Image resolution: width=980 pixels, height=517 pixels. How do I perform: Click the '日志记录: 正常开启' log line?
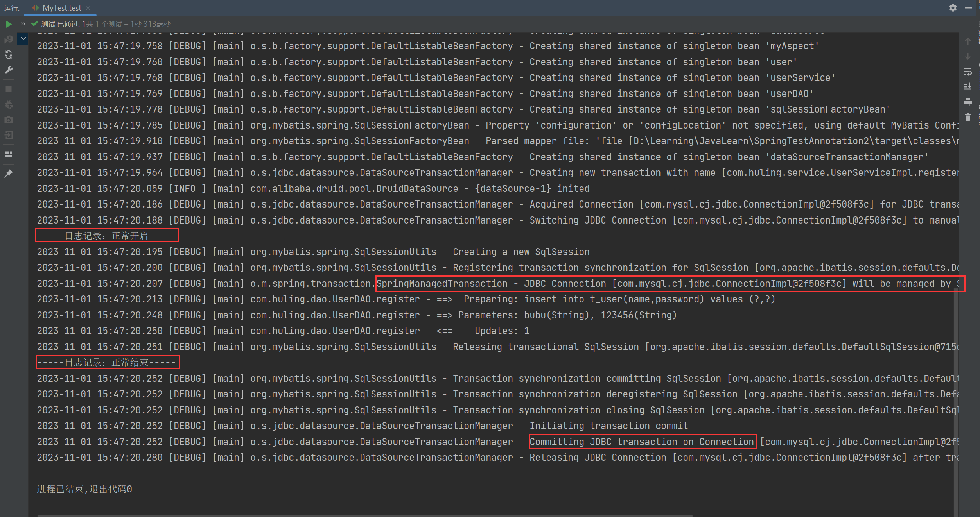tap(107, 236)
